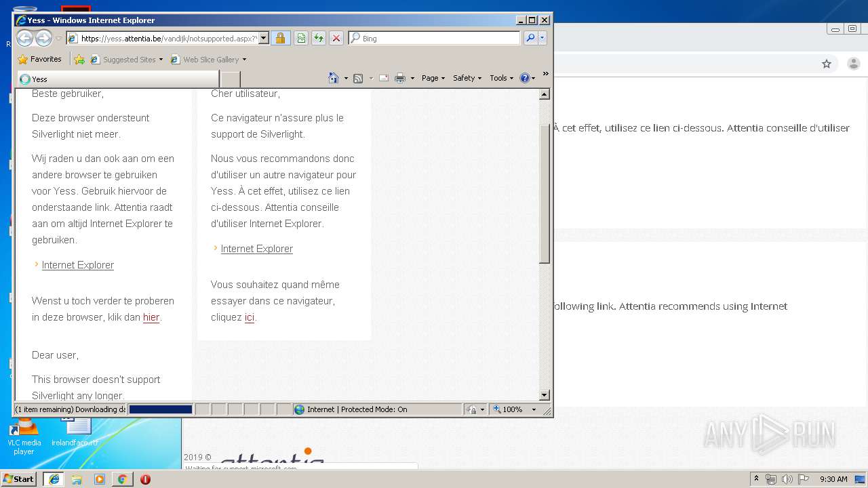Open Web Slice Gallery dropdown
The width and height of the screenshot is (868, 488).
pyautogui.click(x=208, y=59)
